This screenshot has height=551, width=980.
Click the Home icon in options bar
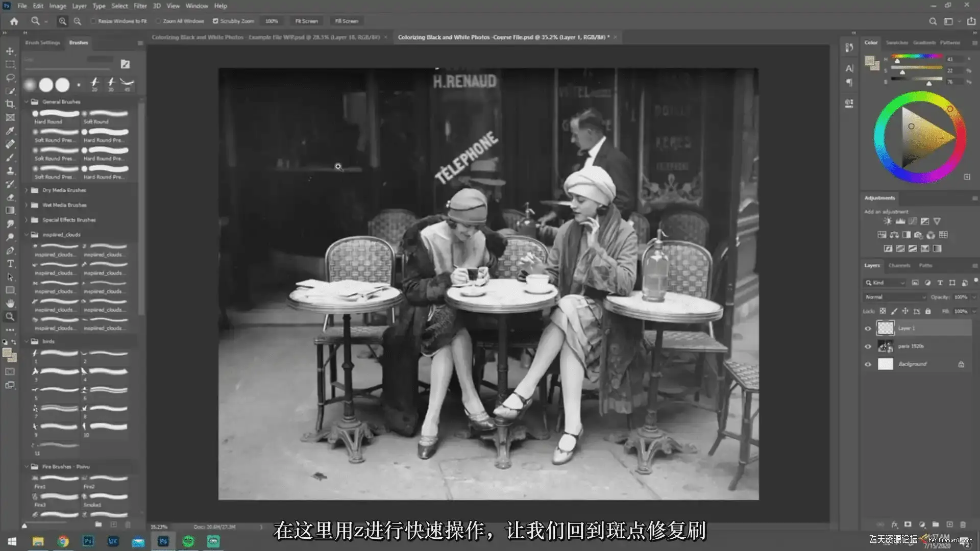pyautogui.click(x=14, y=21)
